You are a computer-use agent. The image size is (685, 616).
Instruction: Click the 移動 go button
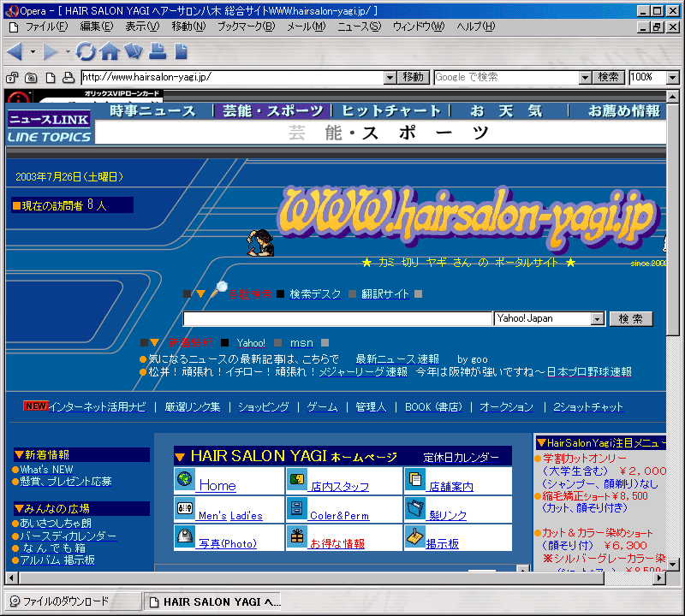[x=414, y=77]
